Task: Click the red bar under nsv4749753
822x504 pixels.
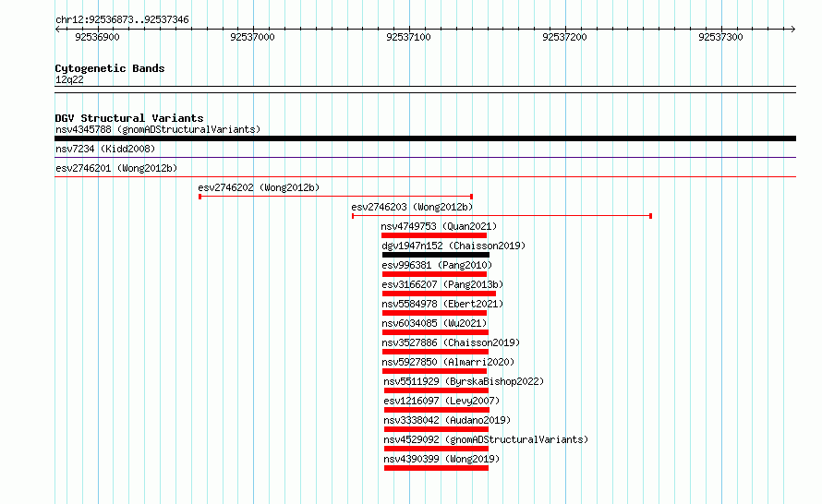Action: point(434,235)
